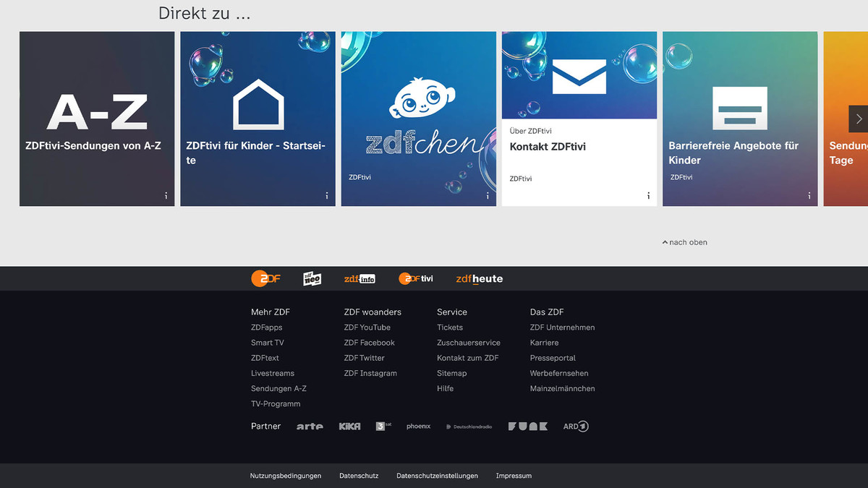
Task: Open Hilfe in the Service column
Action: [x=445, y=388]
